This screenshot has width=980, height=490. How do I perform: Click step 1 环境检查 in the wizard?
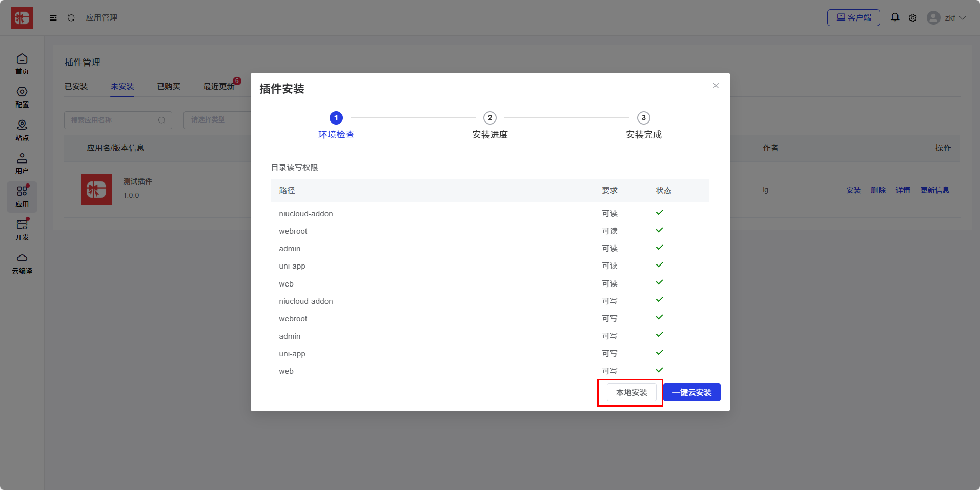click(336, 126)
